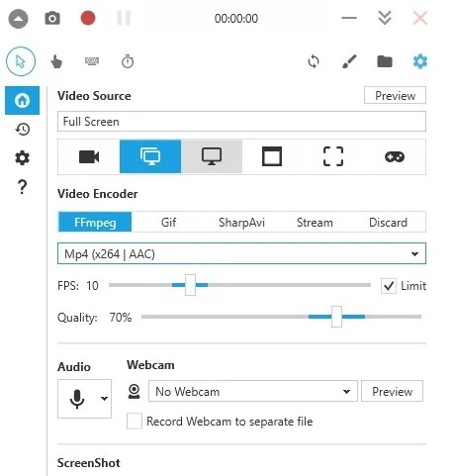Click the timer stopwatch icon

coord(128,61)
